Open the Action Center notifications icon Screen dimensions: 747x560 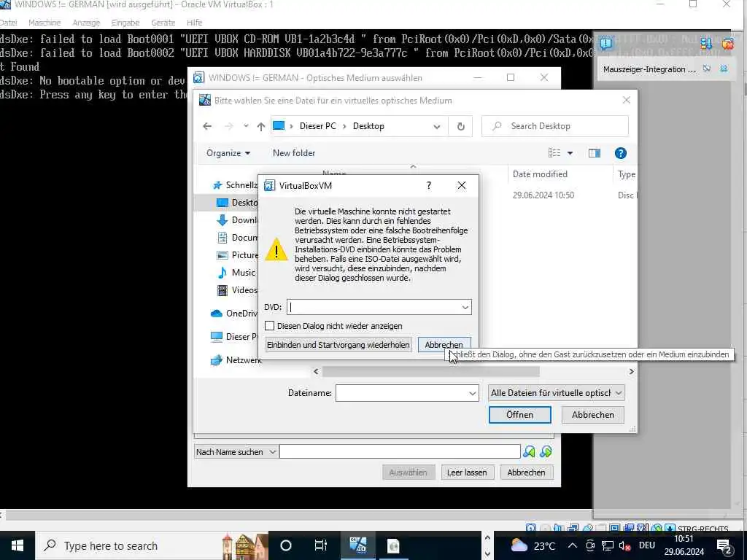click(x=724, y=545)
